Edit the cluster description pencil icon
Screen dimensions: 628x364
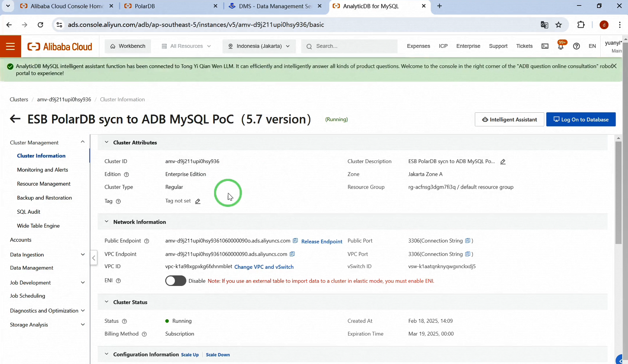(x=503, y=162)
